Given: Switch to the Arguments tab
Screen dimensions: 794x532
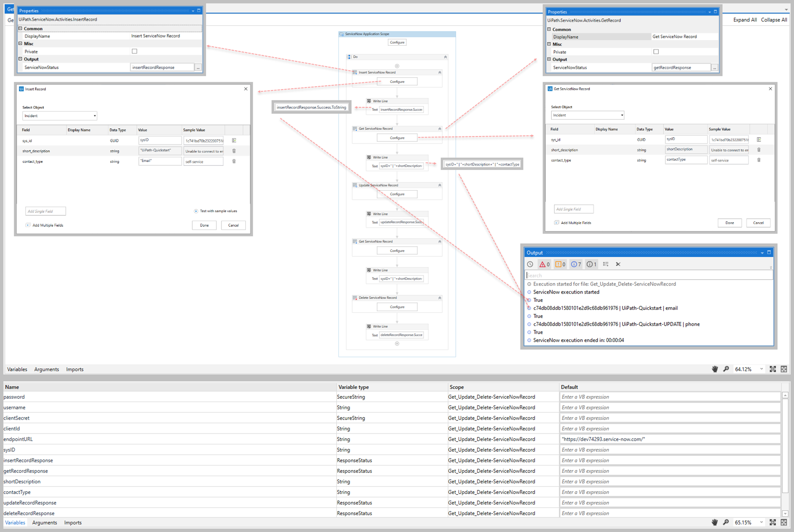Looking at the screenshot, I should pyautogui.click(x=47, y=369).
